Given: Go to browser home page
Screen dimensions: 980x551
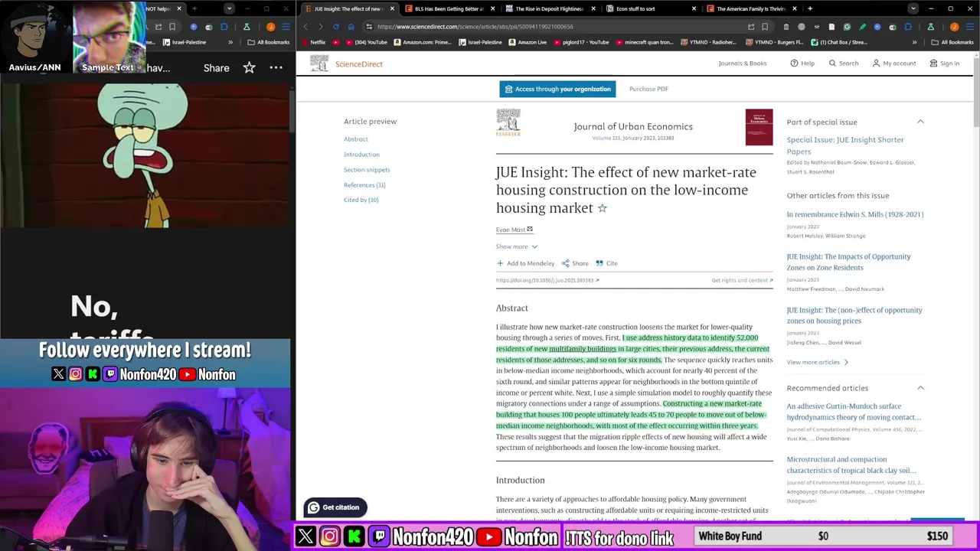Looking at the screenshot, I should pos(351,26).
